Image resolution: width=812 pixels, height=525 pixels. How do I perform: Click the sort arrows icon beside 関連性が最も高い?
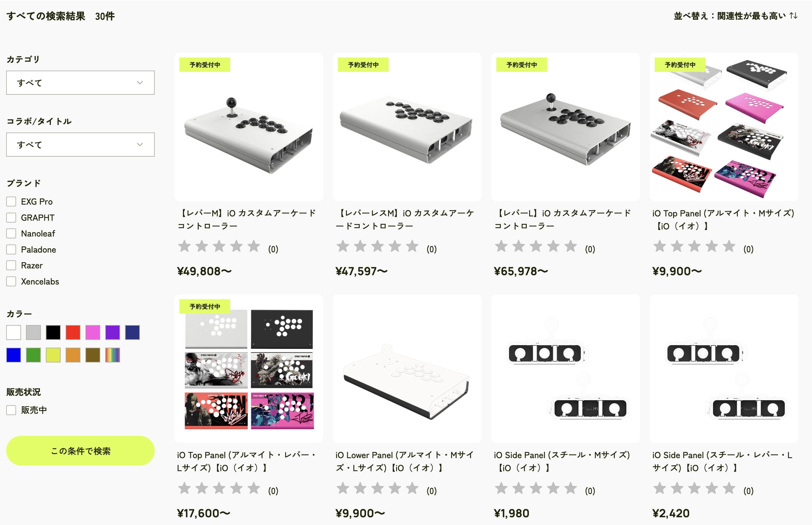(x=794, y=16)
